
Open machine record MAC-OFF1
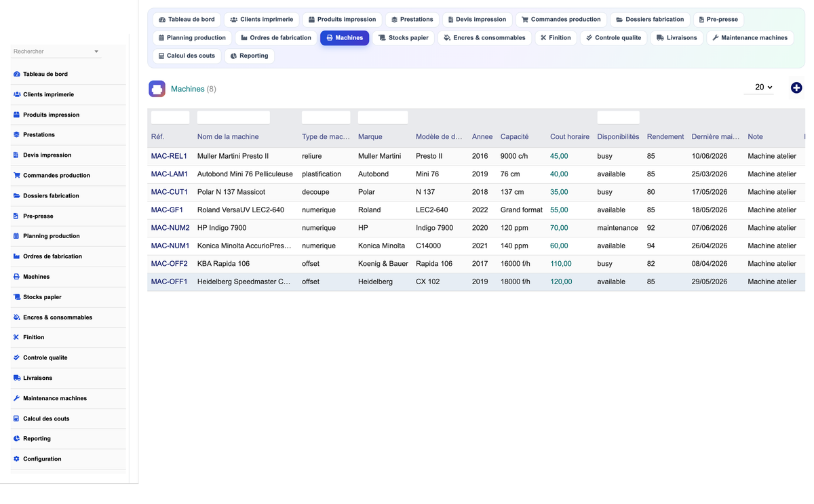tap(169, 282)
